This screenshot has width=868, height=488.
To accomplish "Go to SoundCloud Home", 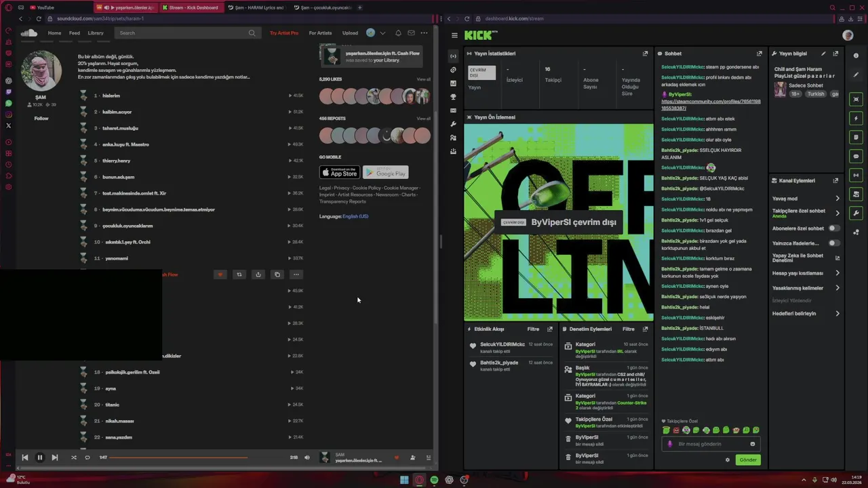I will 54,33.
